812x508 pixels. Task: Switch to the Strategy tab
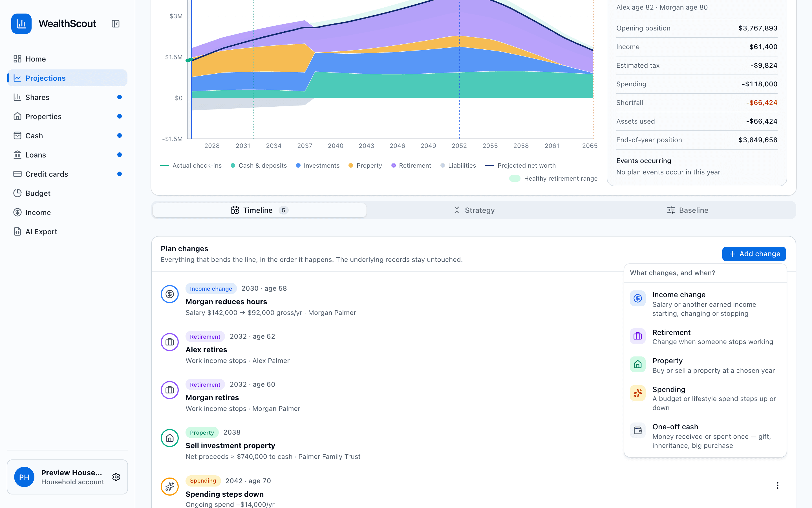point(473,210)
